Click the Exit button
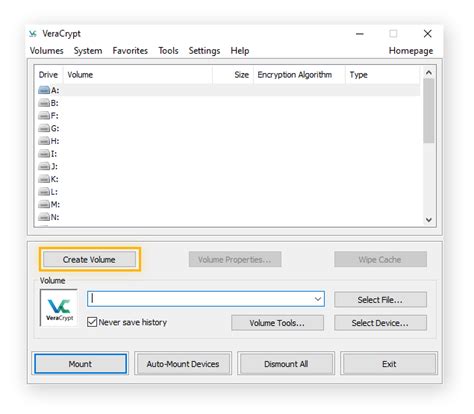474x414 pixels. 389,364
